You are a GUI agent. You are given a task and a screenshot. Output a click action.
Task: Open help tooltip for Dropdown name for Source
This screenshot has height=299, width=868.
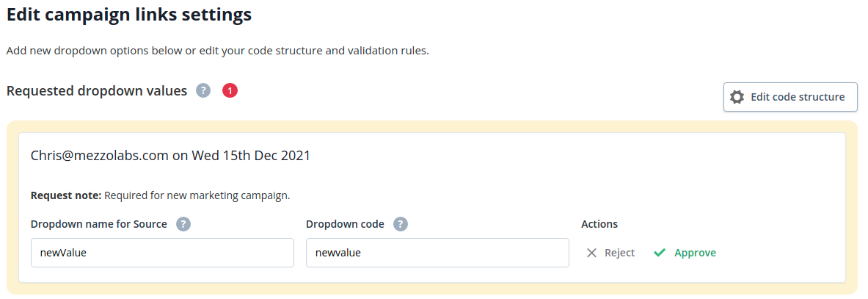183,224
